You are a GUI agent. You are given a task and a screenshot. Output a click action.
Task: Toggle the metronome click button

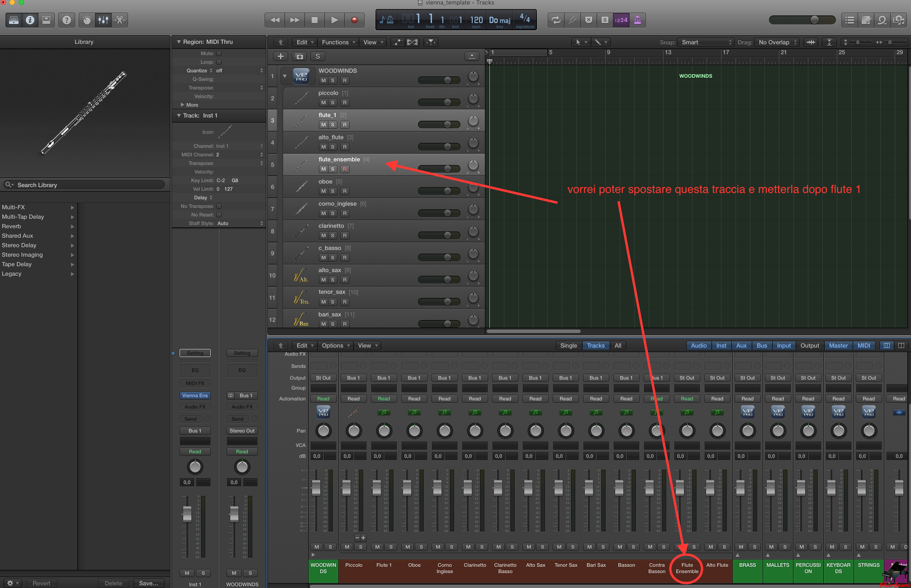point(637,20)
